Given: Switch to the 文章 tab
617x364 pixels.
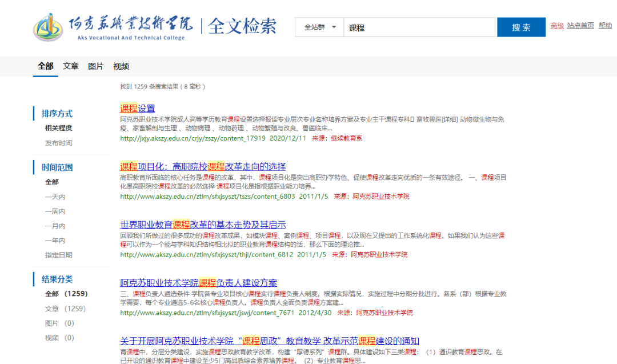Looking at the screenshot, I should coord(71,66).
